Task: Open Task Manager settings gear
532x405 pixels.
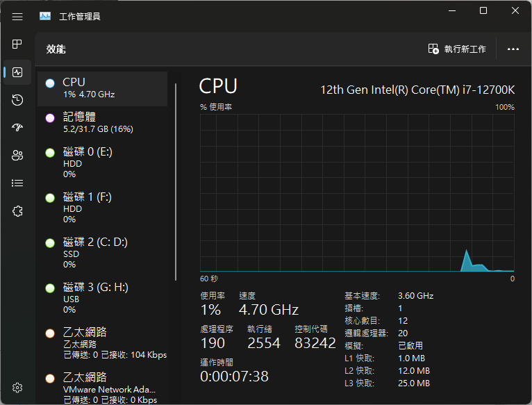Action: (17, 388)
